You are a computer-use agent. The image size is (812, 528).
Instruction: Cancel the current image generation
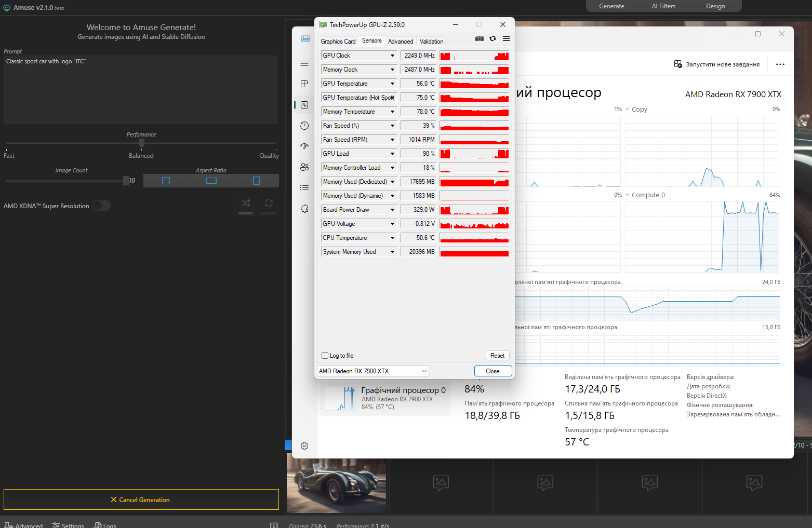[141, 499]
